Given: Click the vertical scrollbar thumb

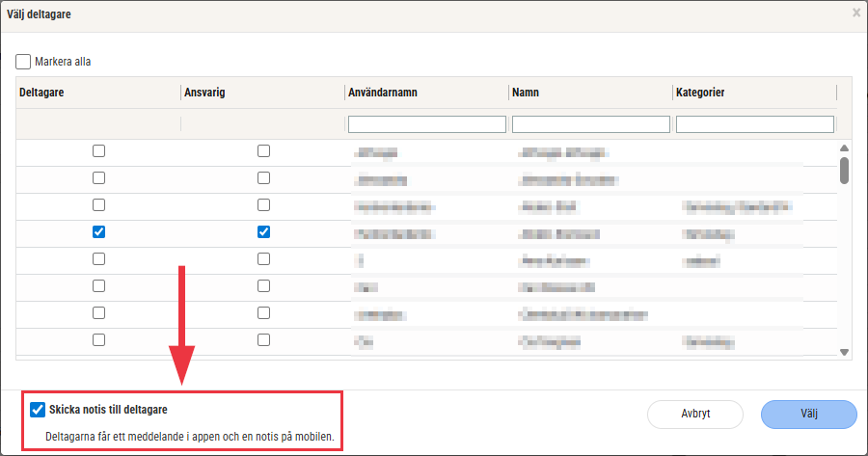Looking at the screenshot, I should 844,170.
